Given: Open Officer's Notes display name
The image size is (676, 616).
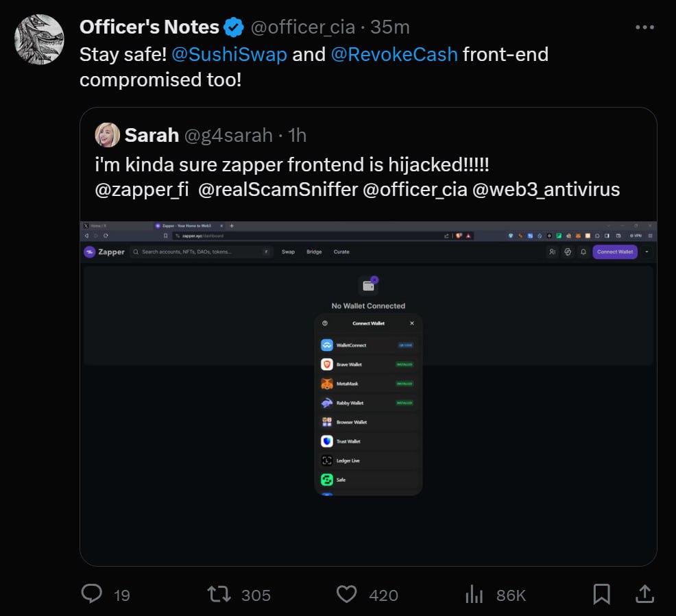Looking at the screenshot, I should click(149, 27).
